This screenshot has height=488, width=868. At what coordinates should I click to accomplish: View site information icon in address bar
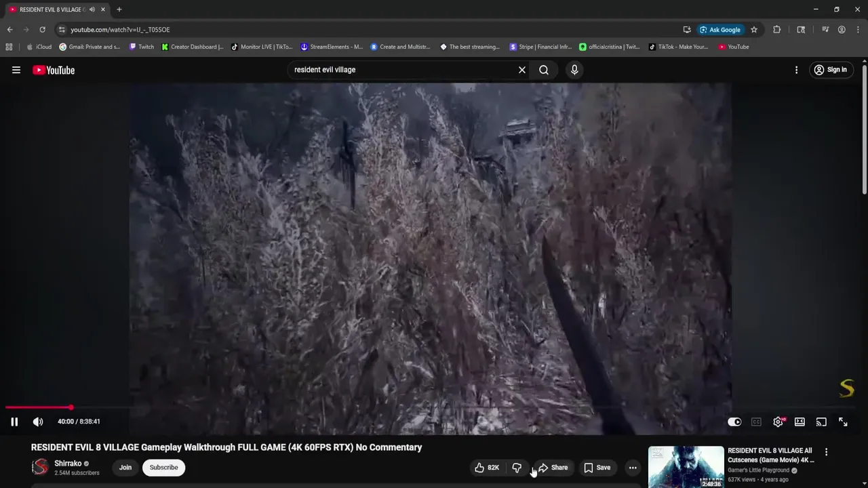tap(62, 30)
